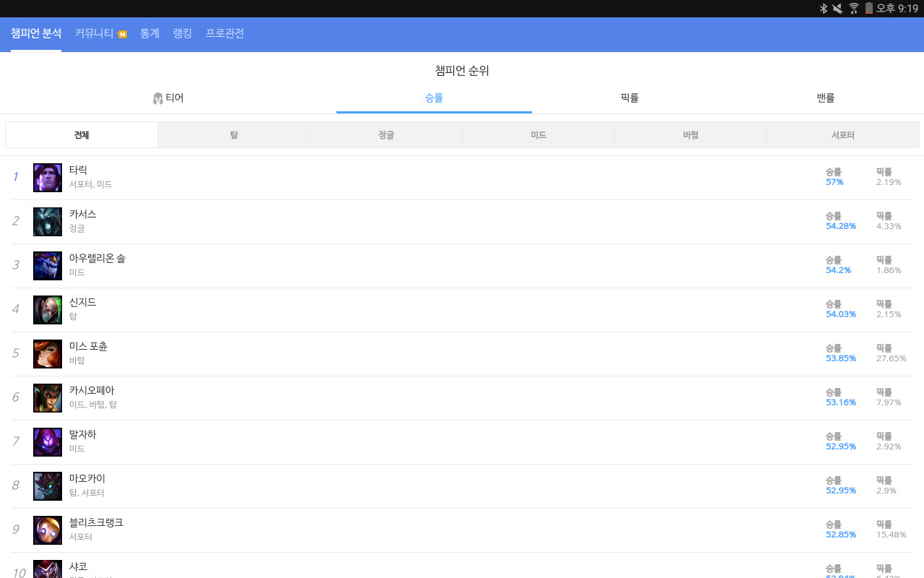Select the 승률 ranking tab
Image resolution: width=924 pixels, height=578 pixels.
click(434, 98)
